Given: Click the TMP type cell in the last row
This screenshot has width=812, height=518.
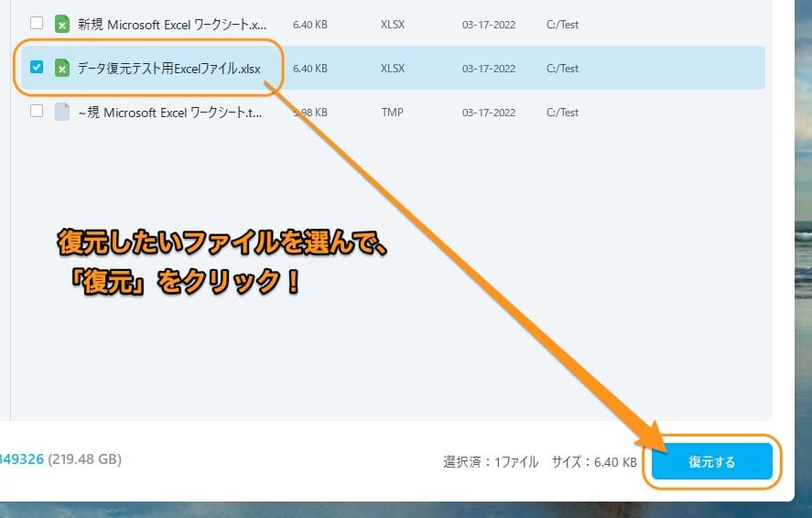Looking at the screenshot, I should coord(391,113).
